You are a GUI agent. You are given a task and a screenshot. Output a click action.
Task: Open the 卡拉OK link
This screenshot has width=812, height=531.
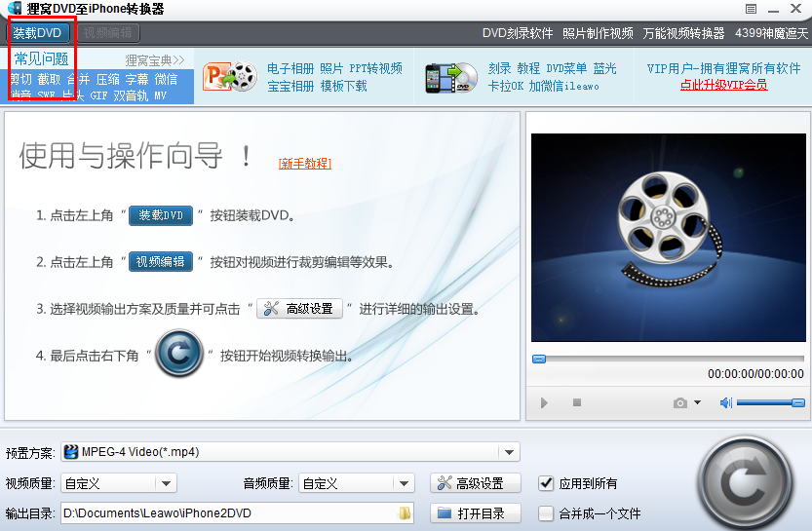pos(505,87)
